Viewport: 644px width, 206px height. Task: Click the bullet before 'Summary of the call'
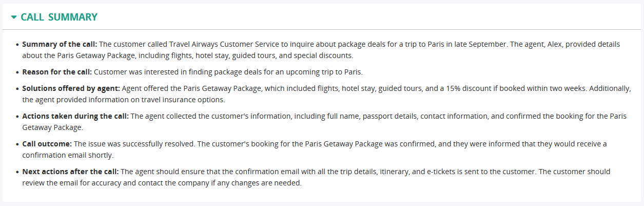(17, 45)
